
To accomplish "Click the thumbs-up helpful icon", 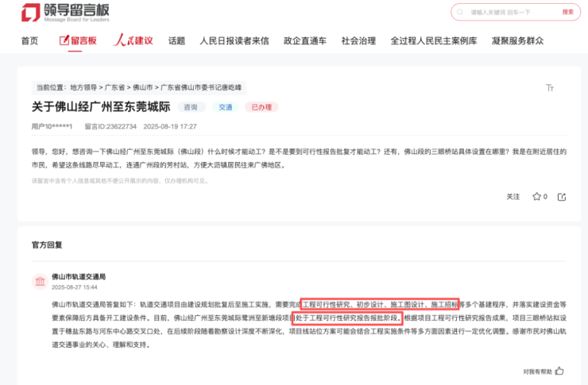I will [559, 371].
